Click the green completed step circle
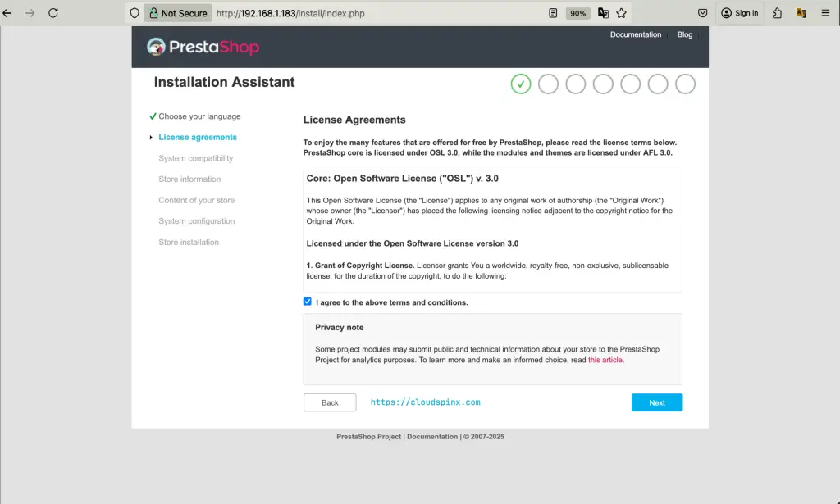 (520, 84)
